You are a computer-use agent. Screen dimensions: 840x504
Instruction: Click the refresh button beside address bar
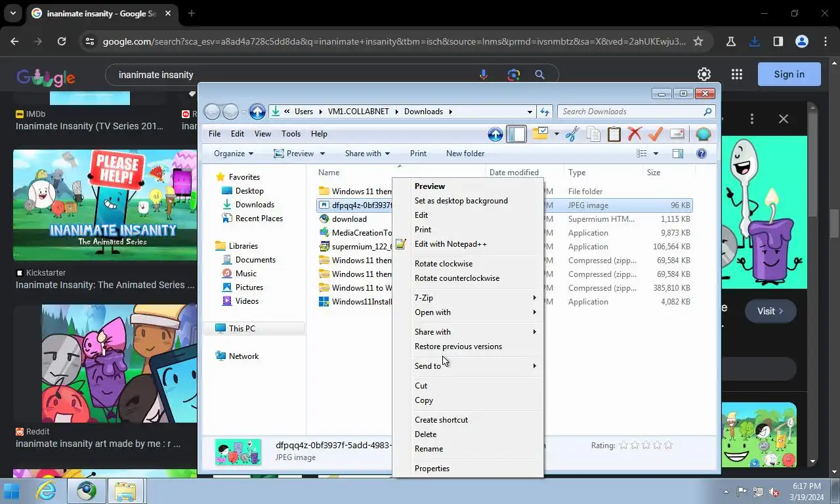[545, 112]
